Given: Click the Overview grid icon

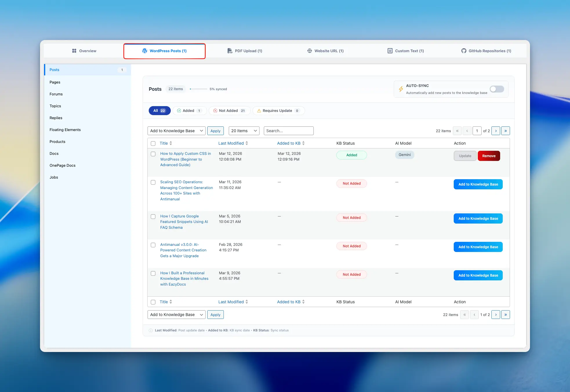Looking at the screenshot, I should (x=74, y=51).
